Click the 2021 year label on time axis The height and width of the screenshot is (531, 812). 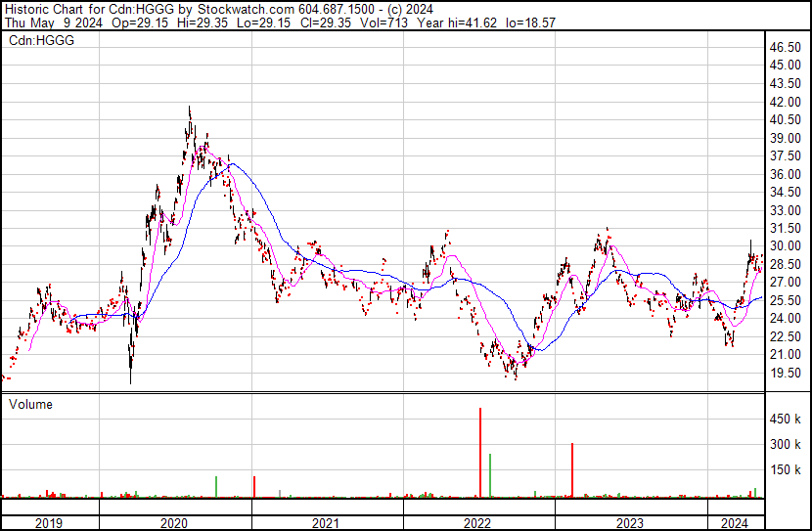[326, 523]
